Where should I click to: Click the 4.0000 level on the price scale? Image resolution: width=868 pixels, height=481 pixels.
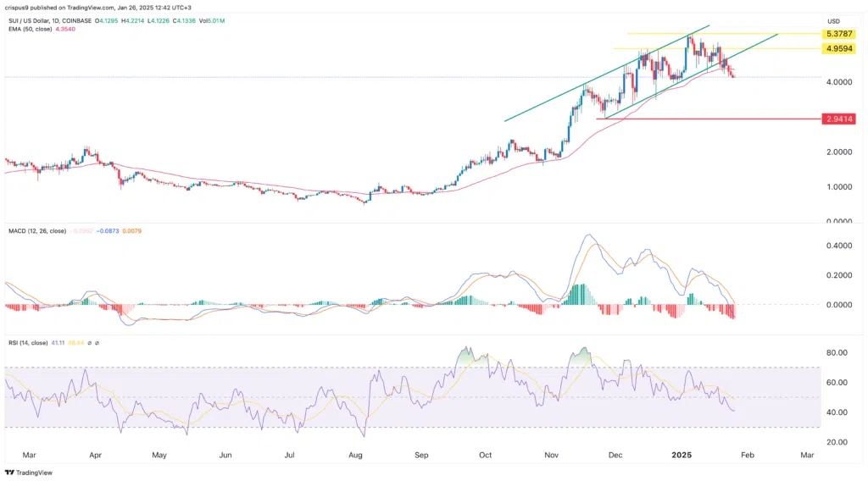[839, 82]
